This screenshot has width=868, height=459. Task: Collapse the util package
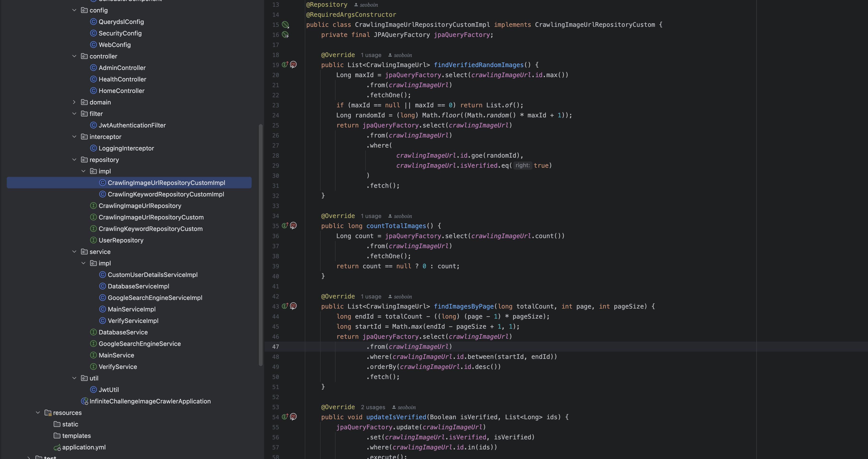click(x=74, y=378)
